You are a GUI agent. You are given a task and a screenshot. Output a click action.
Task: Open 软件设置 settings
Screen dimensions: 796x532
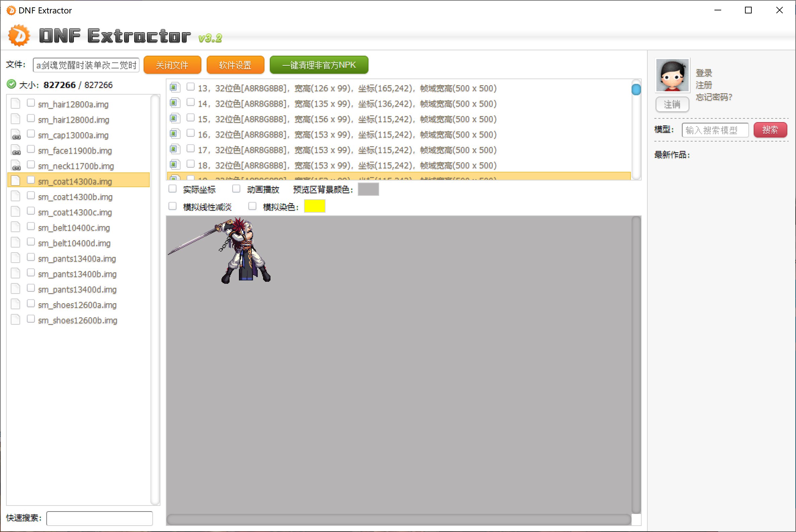235,65
